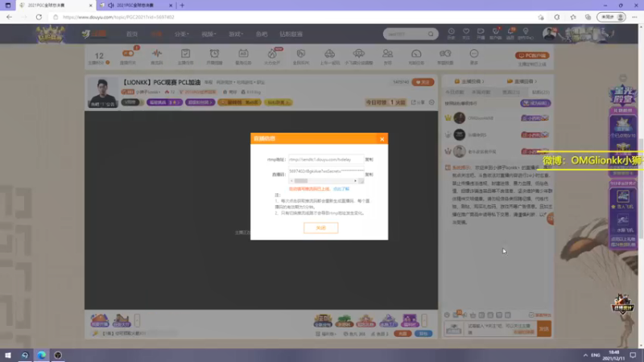
Task: Click the search magnifier icon
Action: 431,34
